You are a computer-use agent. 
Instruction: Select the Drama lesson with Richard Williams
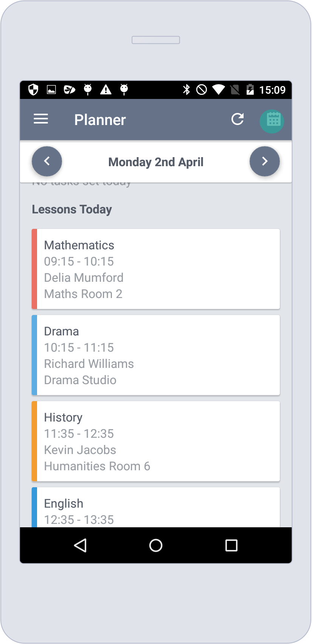[156, 355]
